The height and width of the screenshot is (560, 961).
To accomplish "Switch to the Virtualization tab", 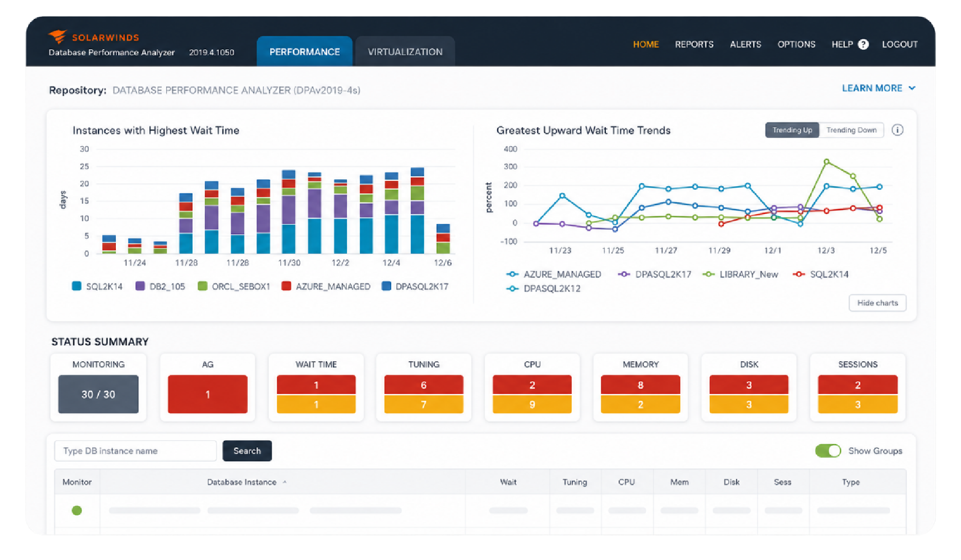I will pos(405,52).
